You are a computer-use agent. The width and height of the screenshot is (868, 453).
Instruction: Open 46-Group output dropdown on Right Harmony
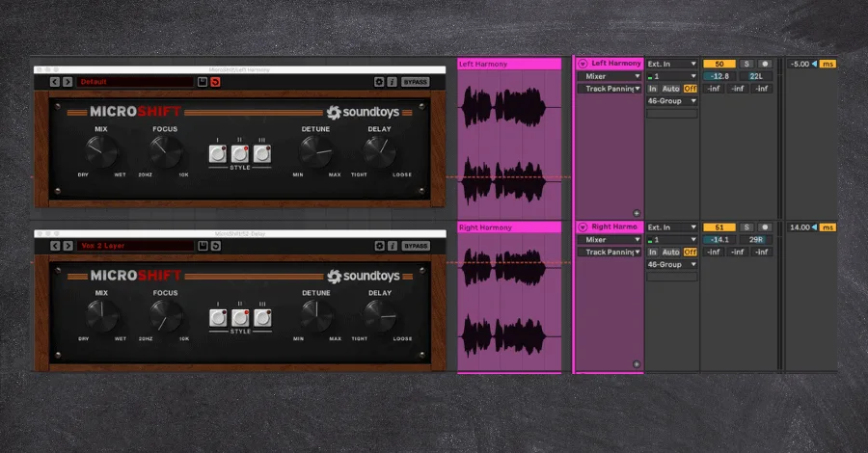(x=672, y=264)
